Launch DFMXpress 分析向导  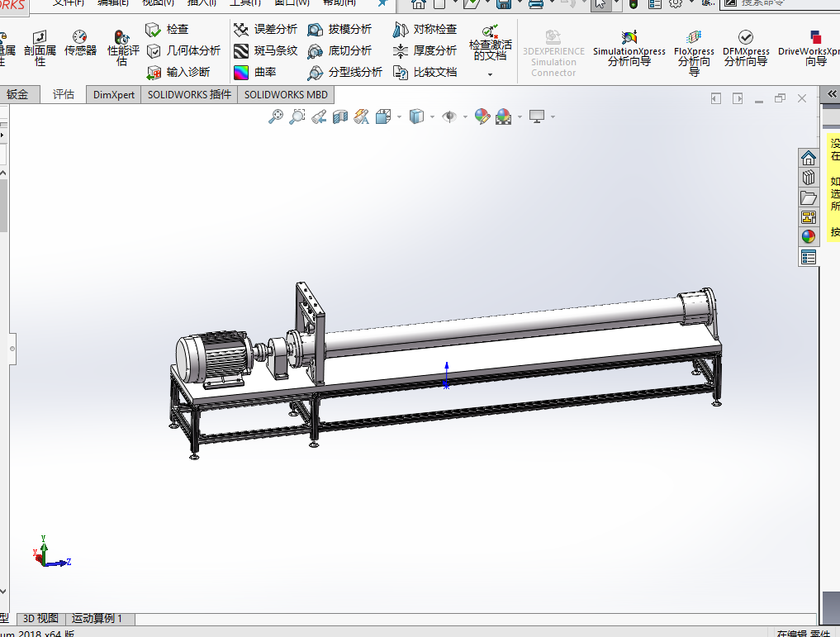pos(746,48)
